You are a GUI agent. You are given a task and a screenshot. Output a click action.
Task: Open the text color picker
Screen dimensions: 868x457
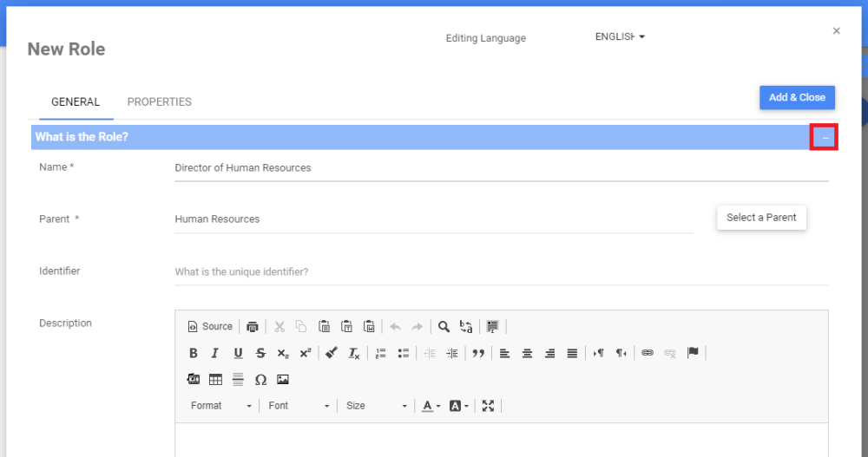point(431,406)
